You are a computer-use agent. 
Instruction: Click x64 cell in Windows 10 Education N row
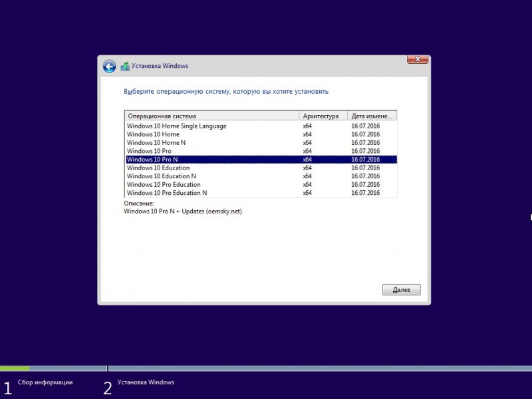(307, 176)
